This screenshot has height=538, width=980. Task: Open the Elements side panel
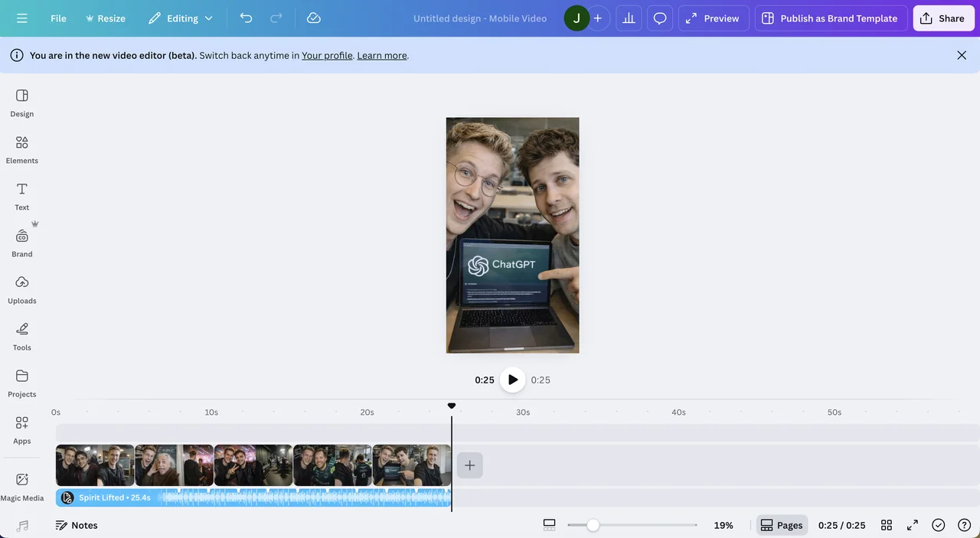pyautogui.click(x=22, y=149)
